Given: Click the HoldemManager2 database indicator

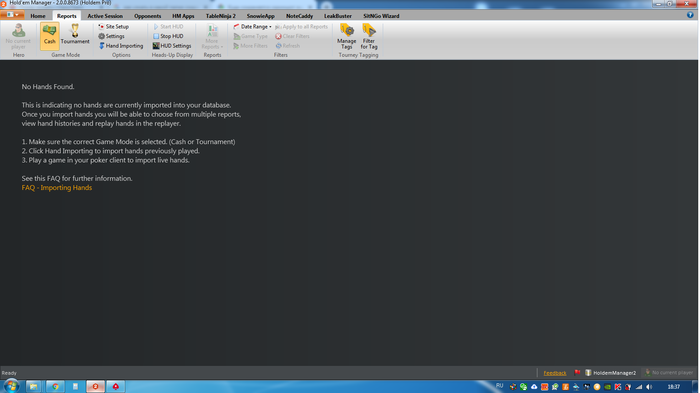Looking at the screenshot, I should [610, 372].
